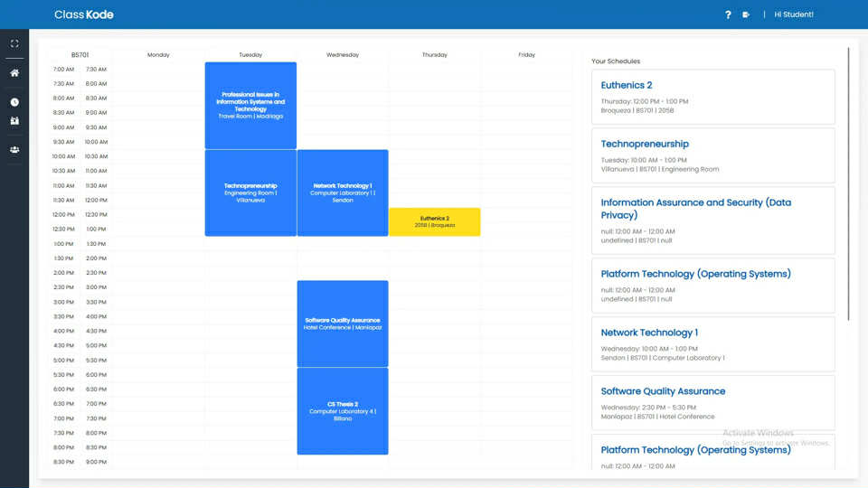Click the ClassKode logo
This screenshot has height=488, width=868.
click(x=83, y=14)
